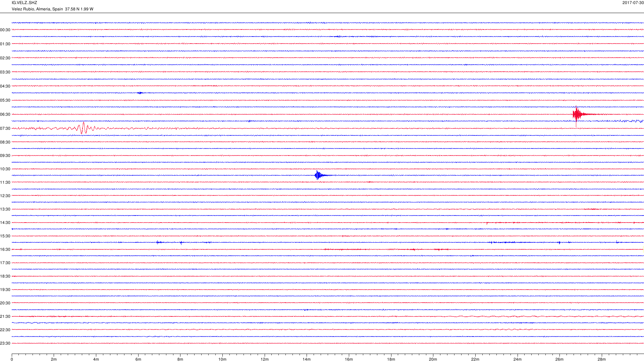Click the 14:30 time label

pyautogui.click(x=5, y=223)
